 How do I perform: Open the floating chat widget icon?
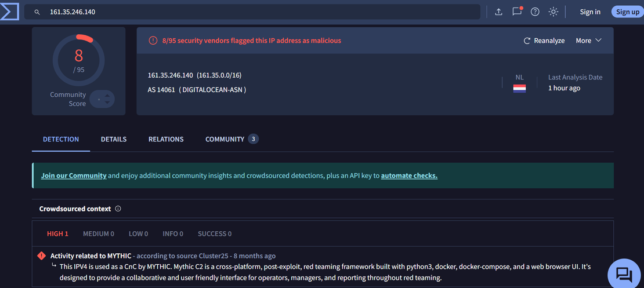[624, 274]
